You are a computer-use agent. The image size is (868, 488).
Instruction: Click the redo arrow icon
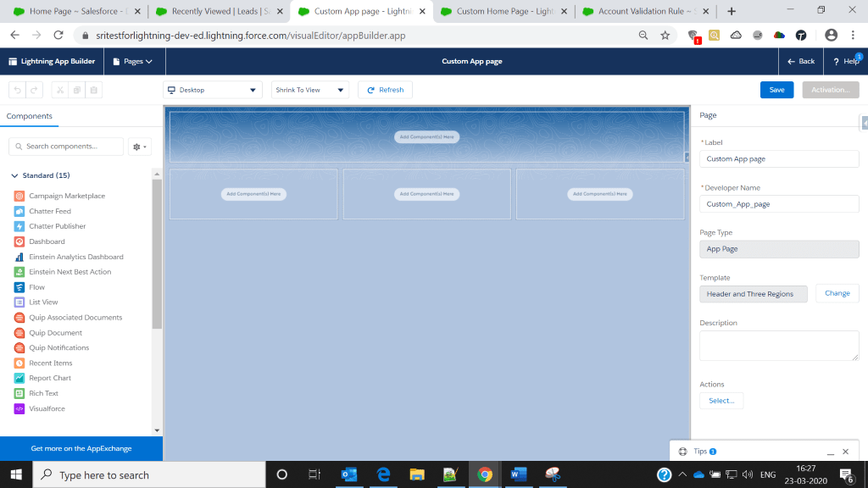tap(34, 90)
